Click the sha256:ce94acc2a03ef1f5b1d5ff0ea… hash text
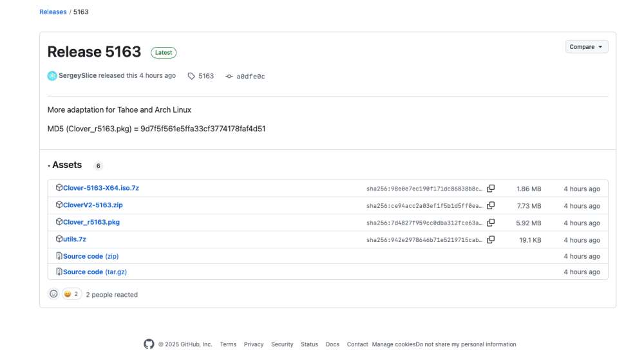Viewport: 644px width, 363px height. point(424,206)
